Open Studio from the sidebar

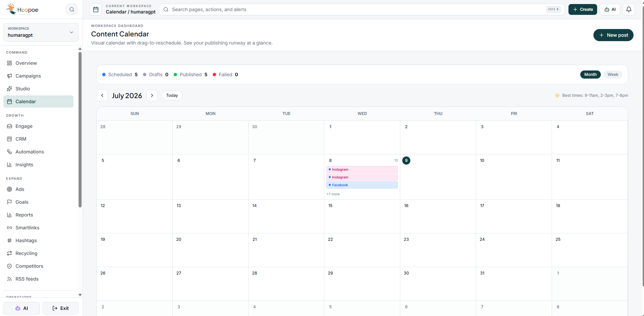pyautogui.click(x=23, y=89)
